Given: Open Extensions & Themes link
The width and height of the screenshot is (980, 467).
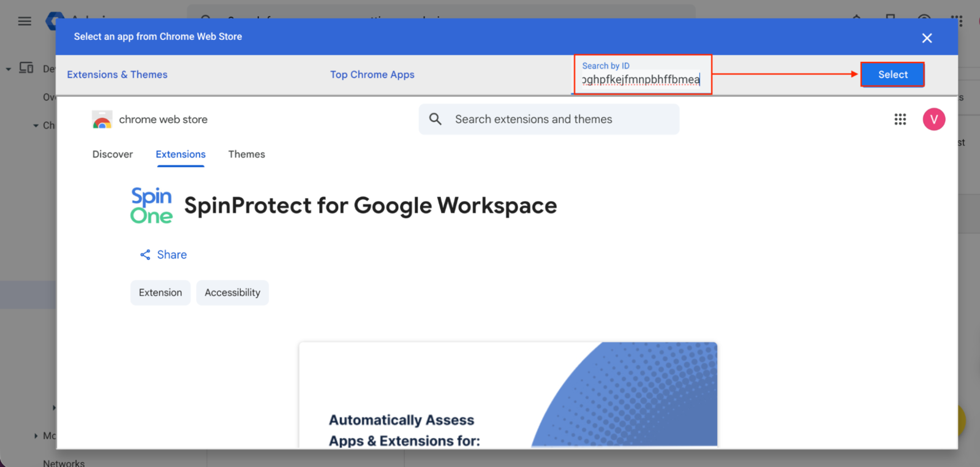Looking at the screenshot, I should 117,75.
